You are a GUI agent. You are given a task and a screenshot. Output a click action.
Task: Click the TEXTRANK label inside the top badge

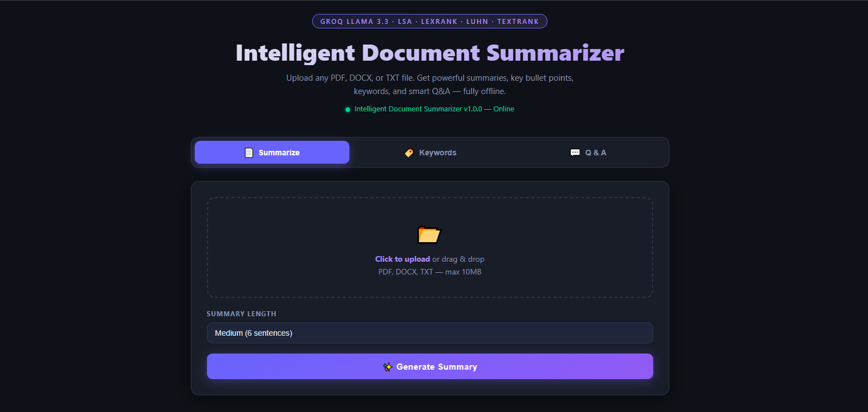coord(518,21)
